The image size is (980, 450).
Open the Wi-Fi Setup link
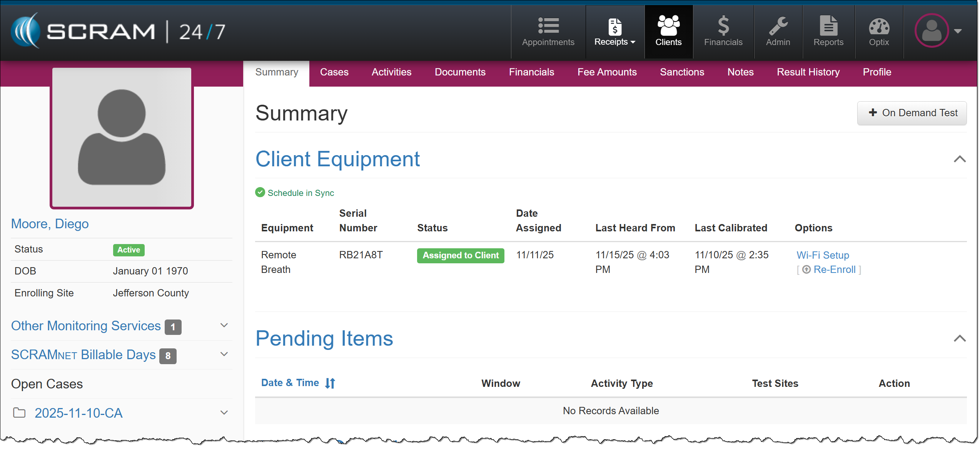[822, 255]
